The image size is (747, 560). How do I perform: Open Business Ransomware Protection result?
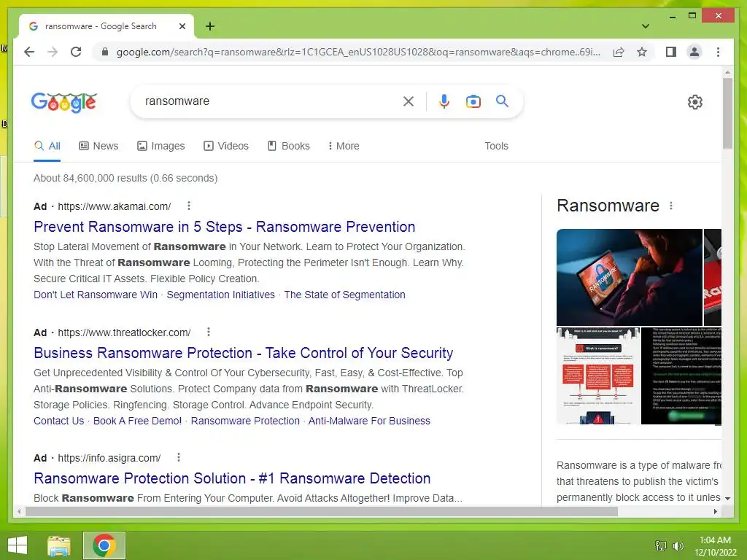[244, 353]
